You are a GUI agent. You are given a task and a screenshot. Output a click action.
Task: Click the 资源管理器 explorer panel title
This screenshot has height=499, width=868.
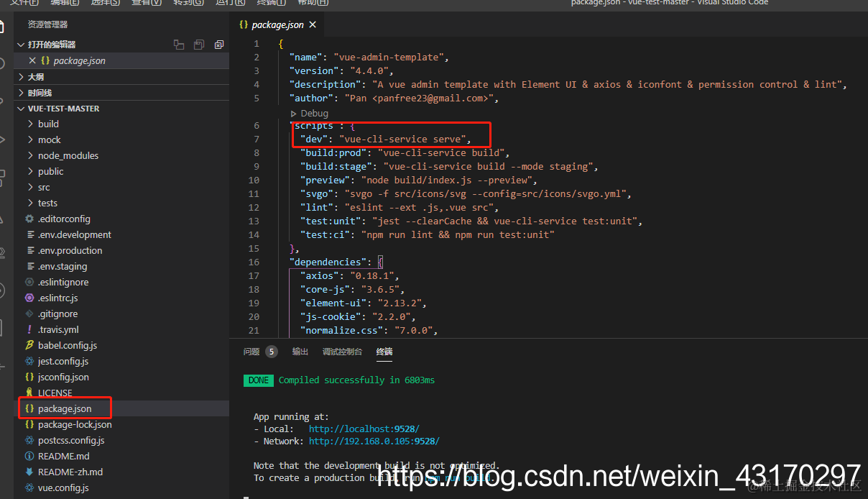coord(47,24)
